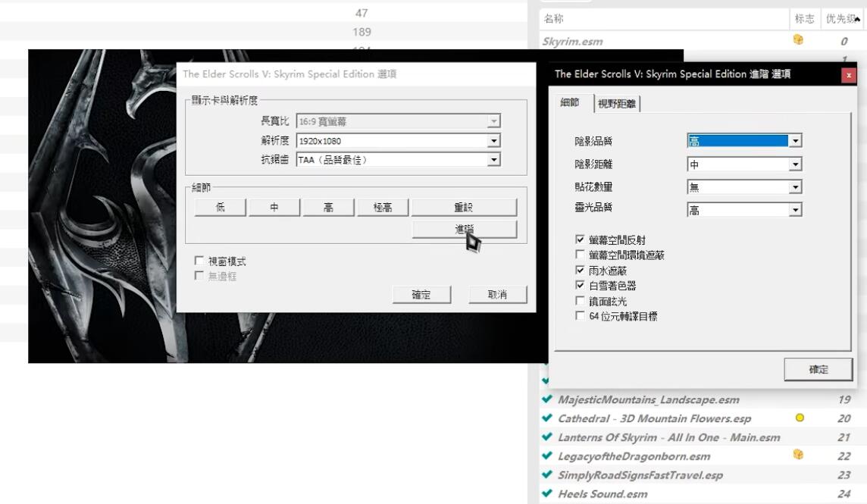
Task: Enable 螢幕空間環境遮蔽 checkbox
Action: (x=580, y=255)
